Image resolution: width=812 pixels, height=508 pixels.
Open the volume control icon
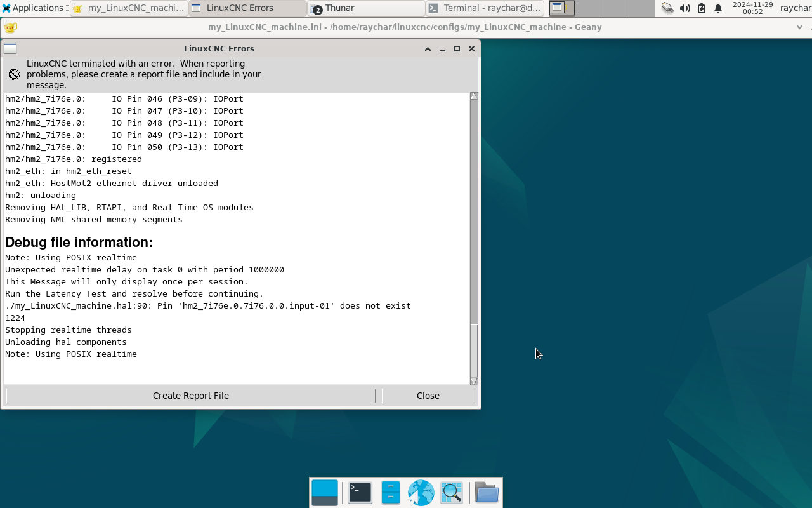click(x=684, y=8)
